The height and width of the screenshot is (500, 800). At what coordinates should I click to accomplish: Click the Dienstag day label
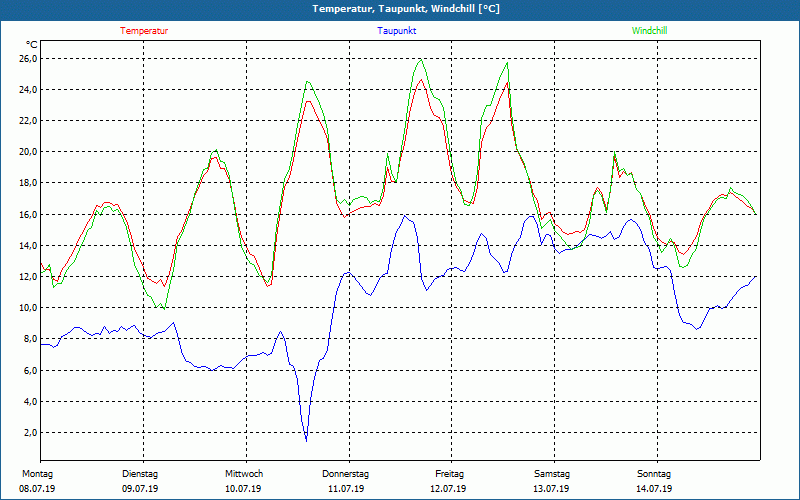(140, 474)
